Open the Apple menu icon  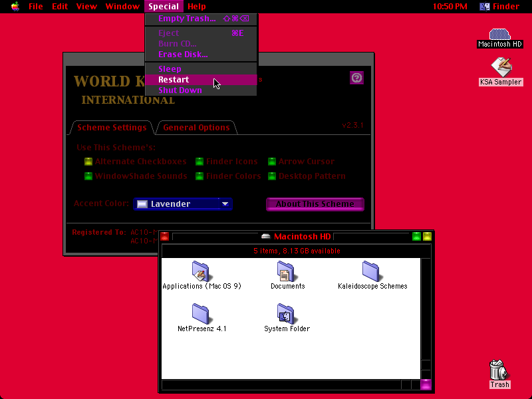click(x=15, y=7)
